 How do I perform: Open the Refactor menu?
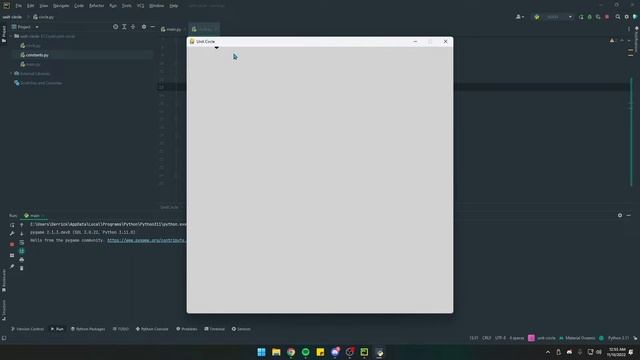(x=97, y=6)
